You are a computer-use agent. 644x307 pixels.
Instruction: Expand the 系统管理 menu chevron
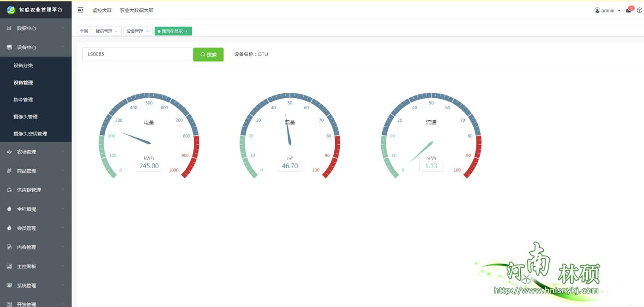[x=63, y=285]
